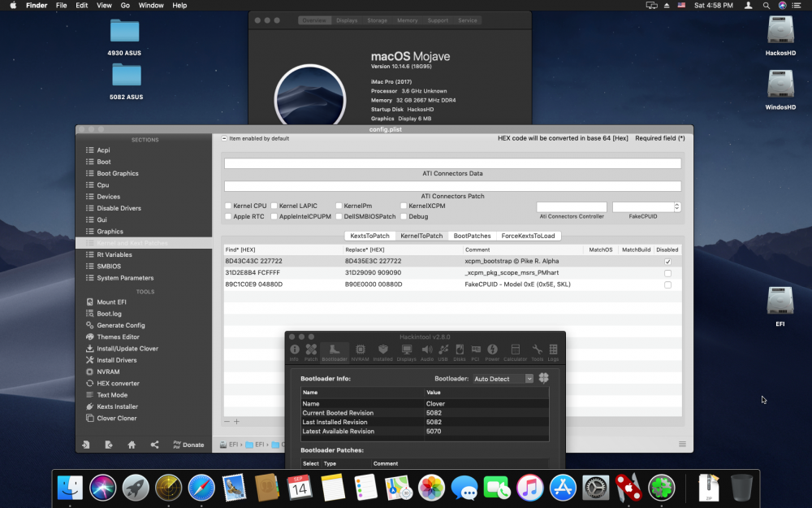Viewport: 812px width, 508px height.
Task: Switch to the ForceKextsToLoad tab
Action: click(528, 236)
